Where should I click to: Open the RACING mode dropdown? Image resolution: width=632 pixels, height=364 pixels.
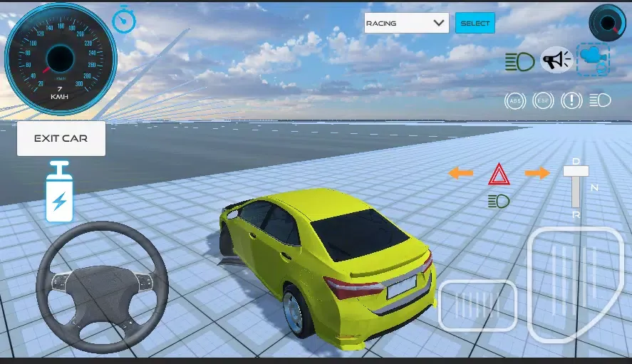[406, 23]
